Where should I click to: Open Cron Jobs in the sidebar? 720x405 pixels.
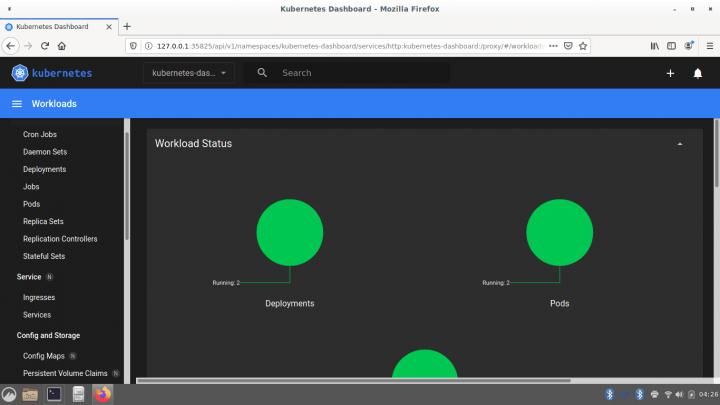click(x=40, y=134)
